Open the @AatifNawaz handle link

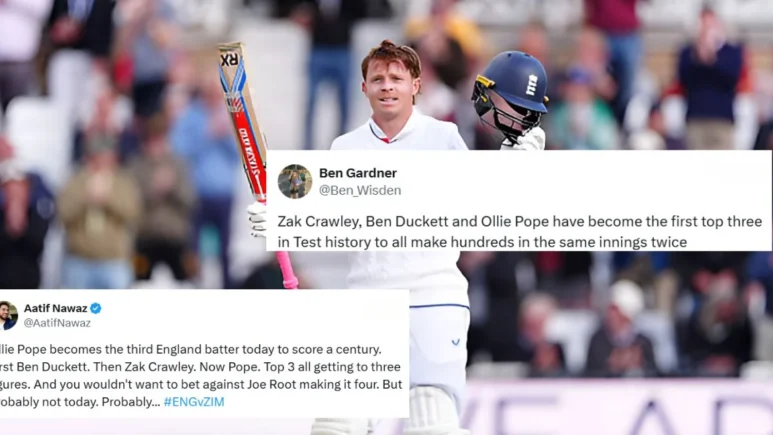pos(57,323)
